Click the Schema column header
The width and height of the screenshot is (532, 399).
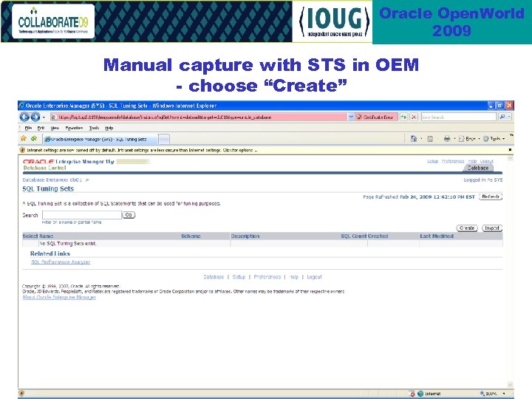(x=191, y=236)
